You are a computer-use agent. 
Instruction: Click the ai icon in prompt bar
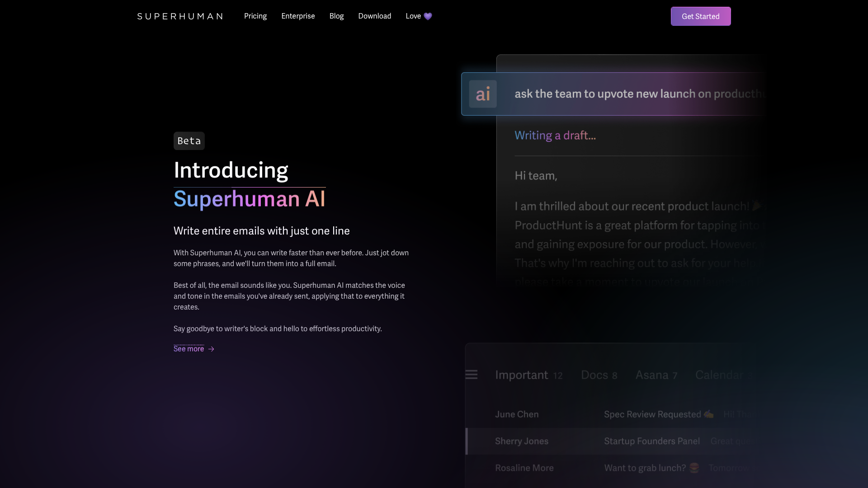(x=483, y=94)
